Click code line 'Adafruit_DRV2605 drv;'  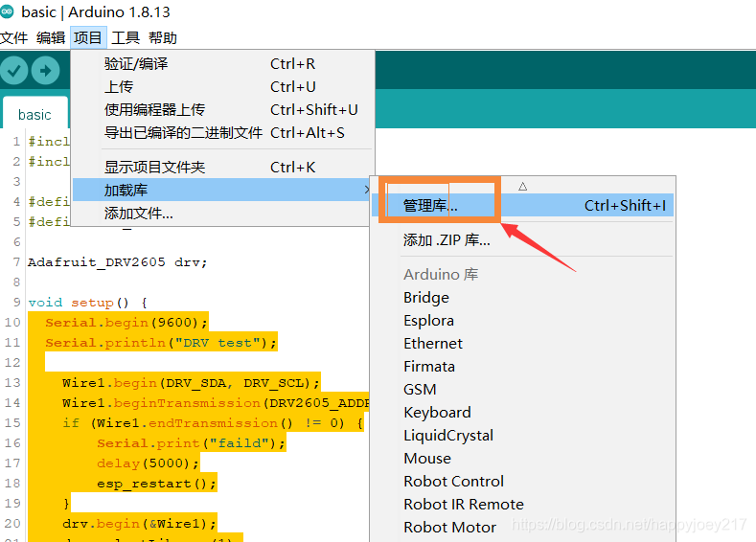tap(118, 262)
